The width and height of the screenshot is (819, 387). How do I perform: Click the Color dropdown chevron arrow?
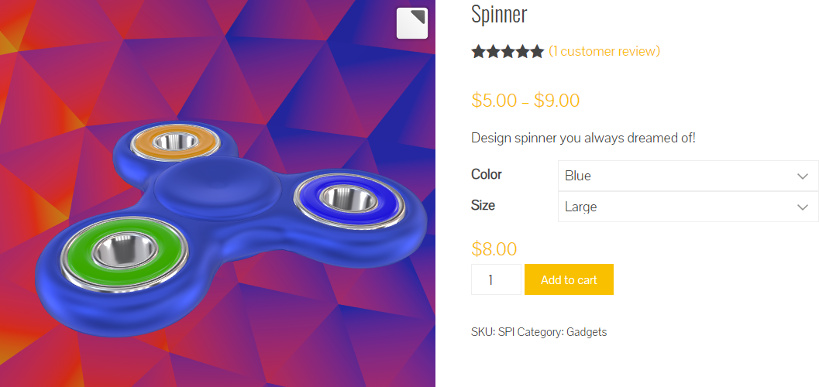(803, 176)
